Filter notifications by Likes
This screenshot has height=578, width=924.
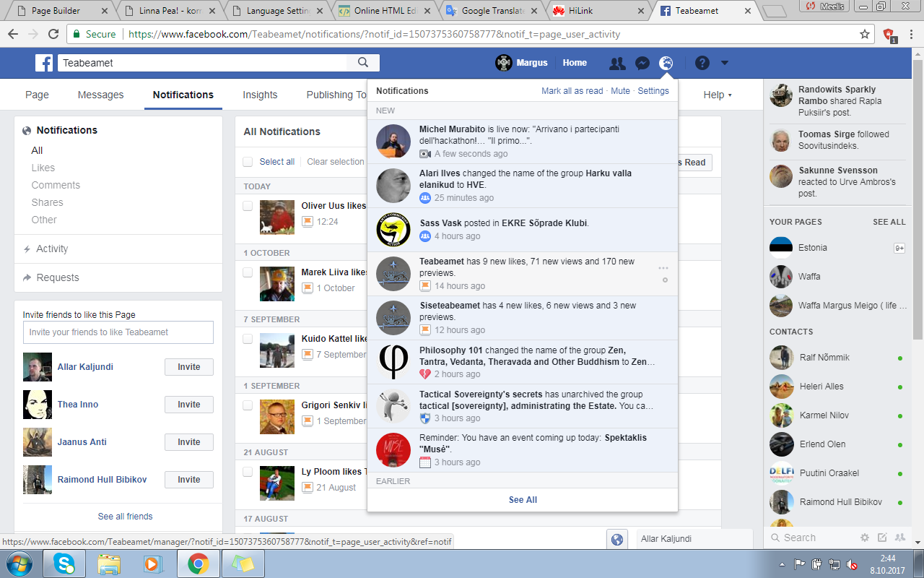tap(43, 168)
